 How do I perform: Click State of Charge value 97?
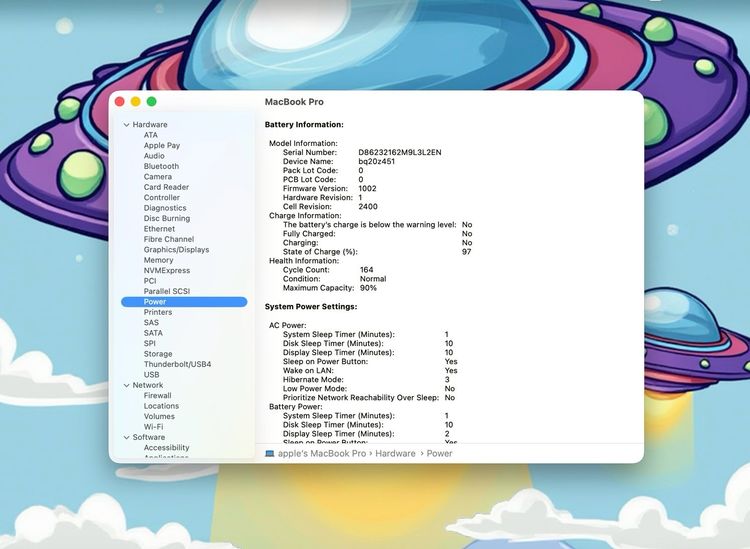point(466,252)
